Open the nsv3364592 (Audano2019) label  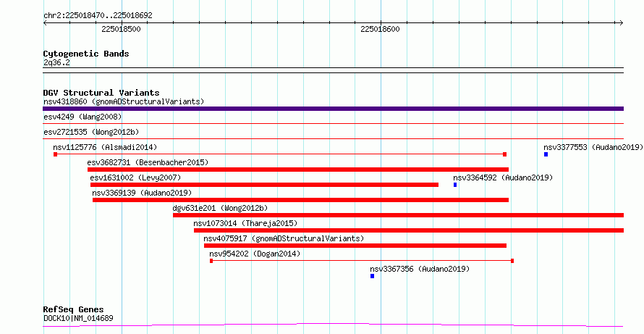click(x=503, y=178)
